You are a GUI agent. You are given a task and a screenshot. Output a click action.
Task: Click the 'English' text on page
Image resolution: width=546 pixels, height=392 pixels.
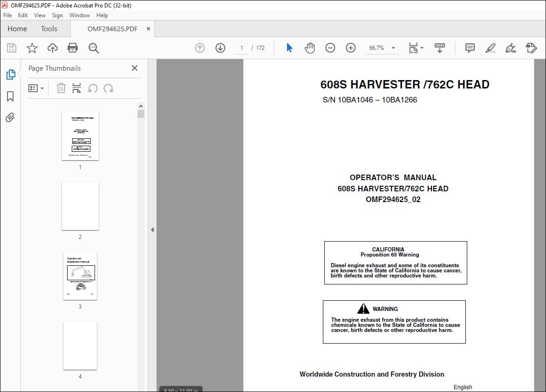click(x=463, y=387)
